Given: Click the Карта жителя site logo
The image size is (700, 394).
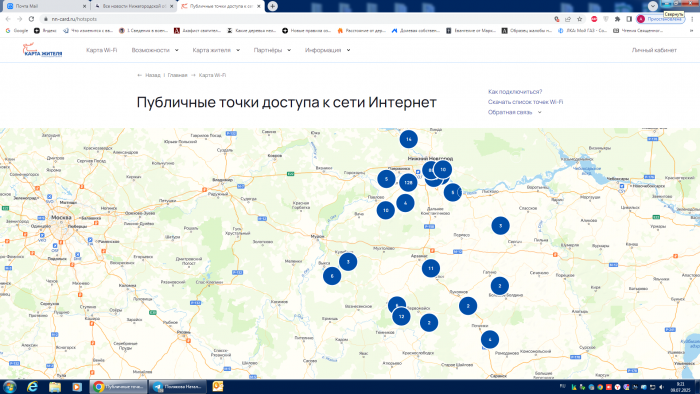Looking at the screenshot, I should [x=42, y=50].
